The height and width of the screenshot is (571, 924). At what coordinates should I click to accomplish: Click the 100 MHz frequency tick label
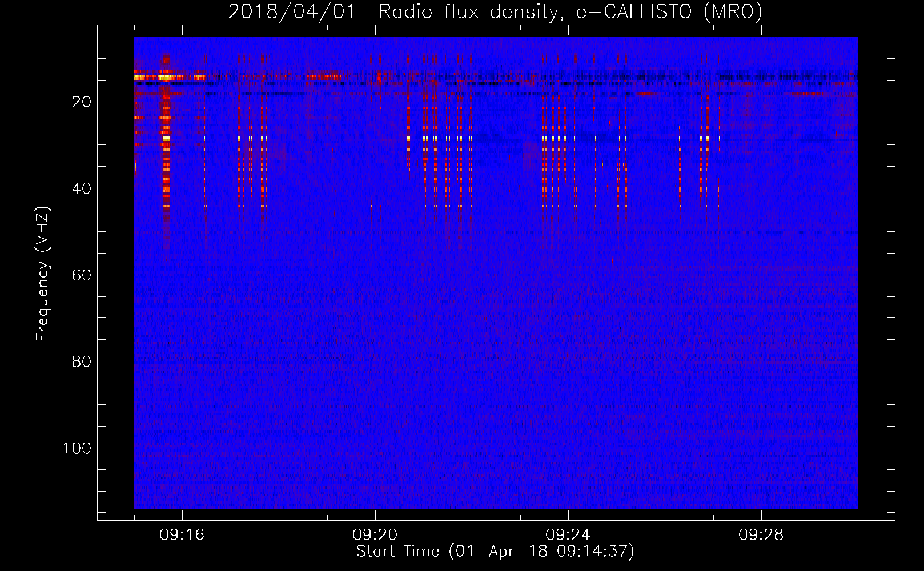click(77, 448)
